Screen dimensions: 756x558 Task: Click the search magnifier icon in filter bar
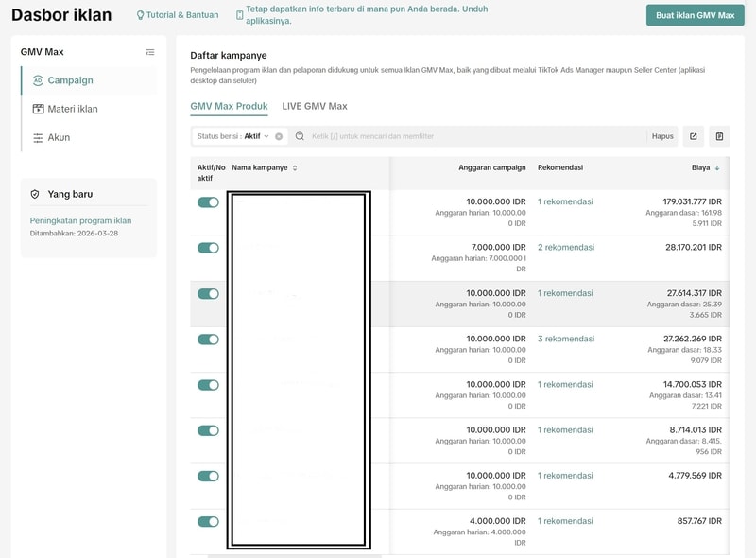coord(300,136)
